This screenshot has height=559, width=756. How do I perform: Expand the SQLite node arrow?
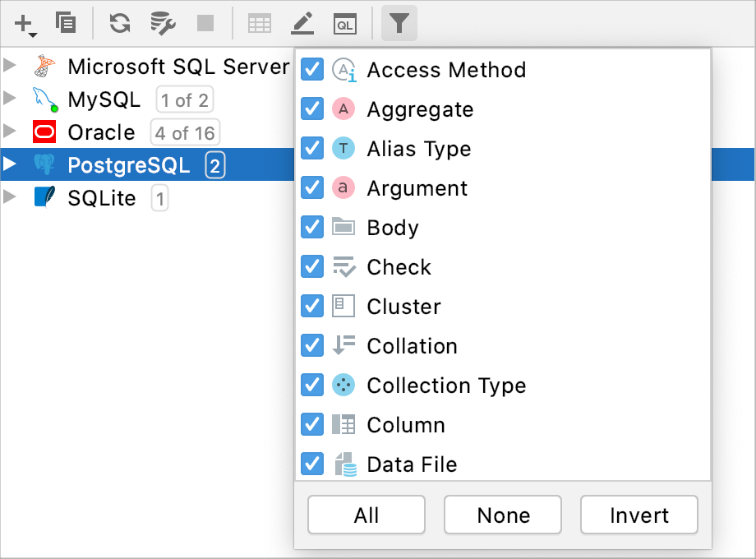tap(10, 198)
